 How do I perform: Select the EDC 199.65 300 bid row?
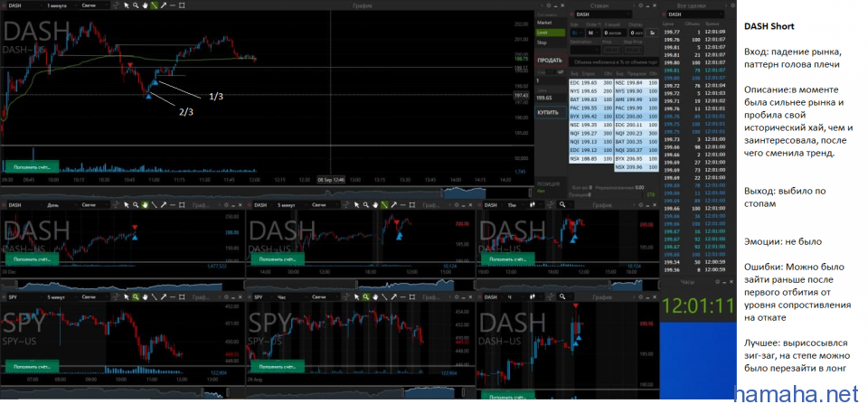click(591, 83)
